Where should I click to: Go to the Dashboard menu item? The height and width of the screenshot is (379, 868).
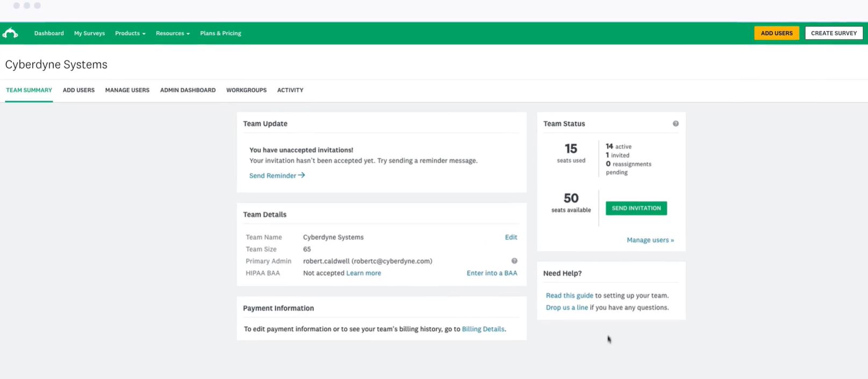pos(49,33)
